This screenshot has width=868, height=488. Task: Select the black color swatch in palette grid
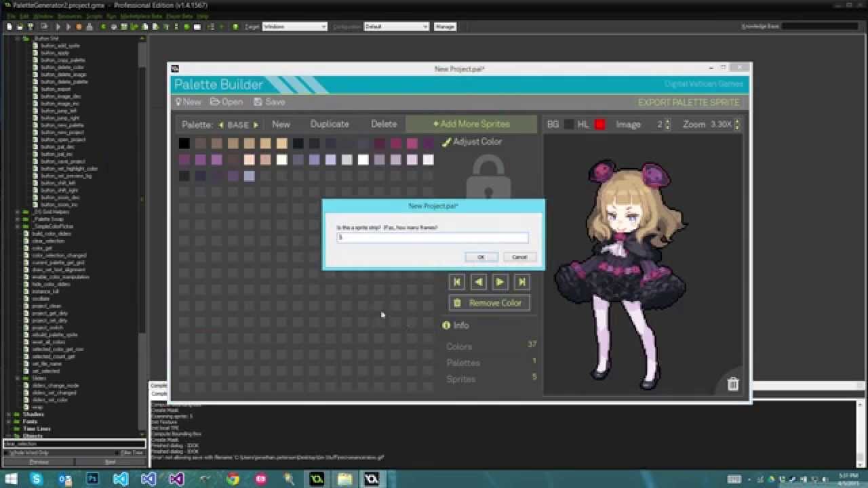[184, 143]
